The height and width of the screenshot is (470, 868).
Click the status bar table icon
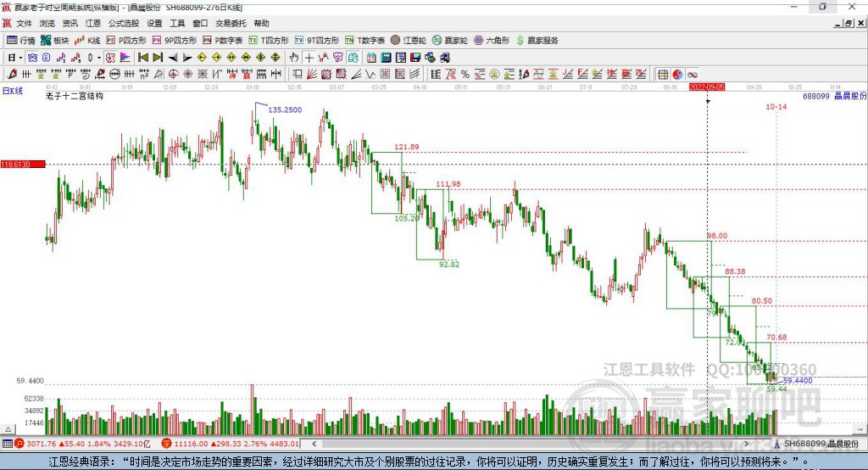point(7,444)
